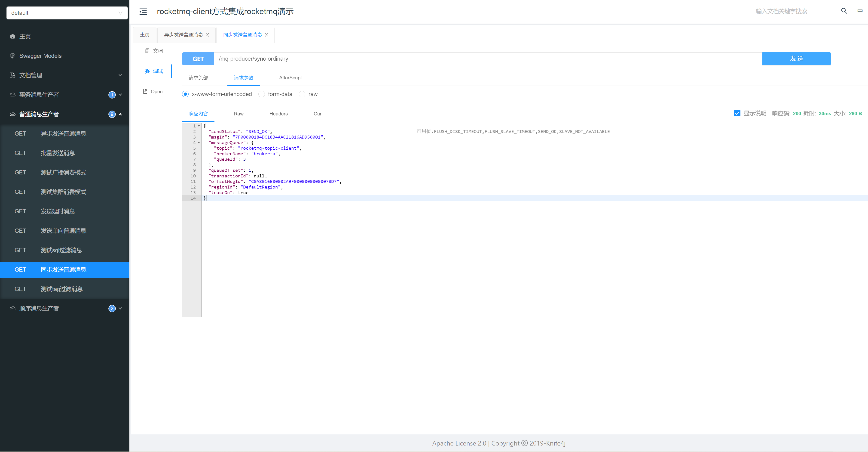Collapse the sidebar menu icon

coord(143,12)
